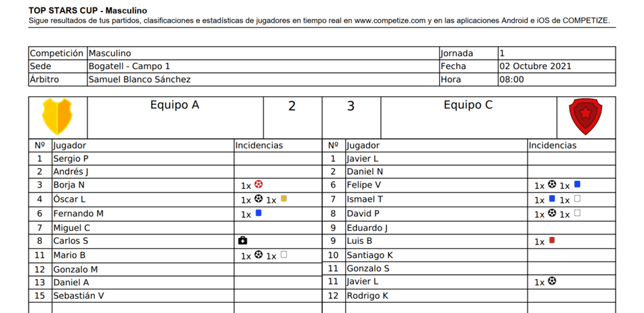Click the red Equipo C star shield logo
Viewport: 644px width, 313px height.
pyautogui.click(x=585, y=117)
